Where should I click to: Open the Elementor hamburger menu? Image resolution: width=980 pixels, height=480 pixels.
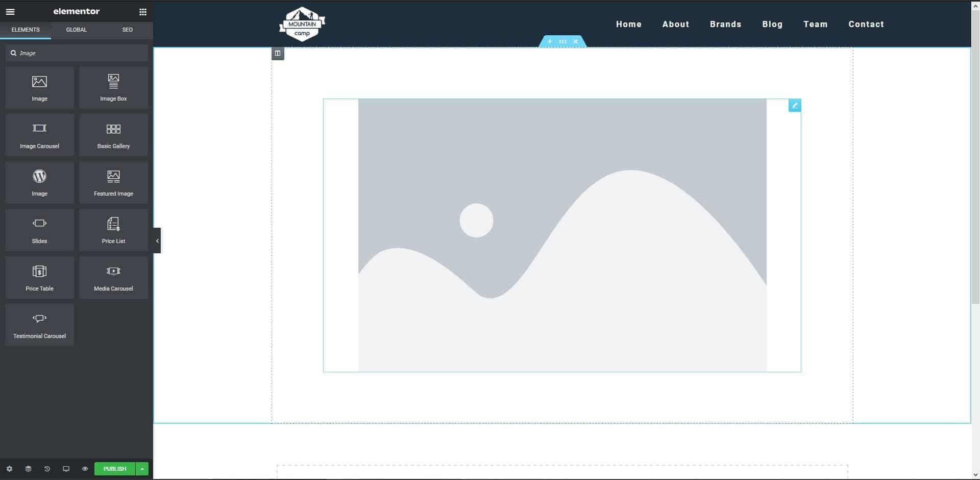(x=10, y=12)
